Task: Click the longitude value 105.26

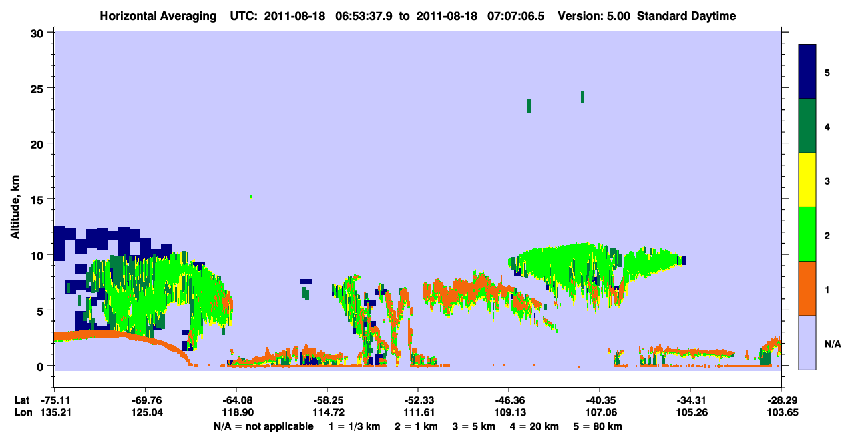Action: tap(690, 412)
